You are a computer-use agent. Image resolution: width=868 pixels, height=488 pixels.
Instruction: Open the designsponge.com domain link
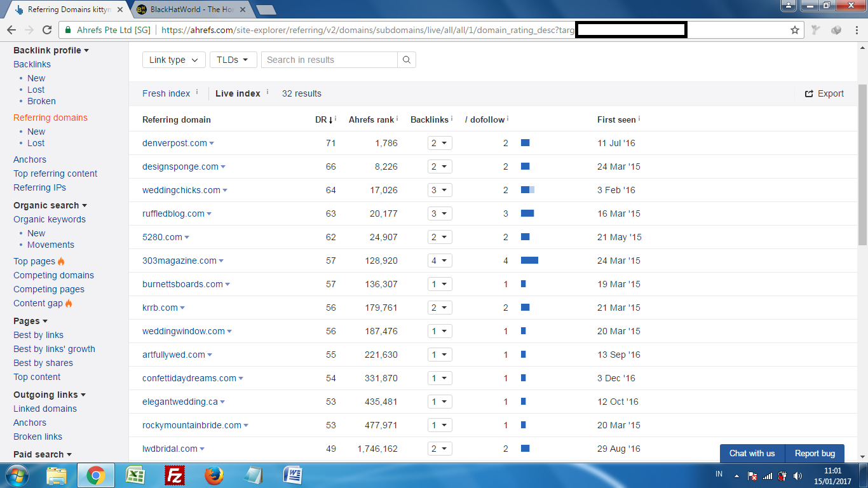coord(180,166)
